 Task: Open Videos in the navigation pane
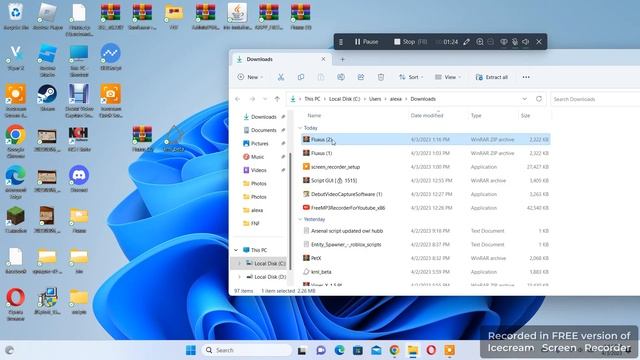(x=258, y=170)
